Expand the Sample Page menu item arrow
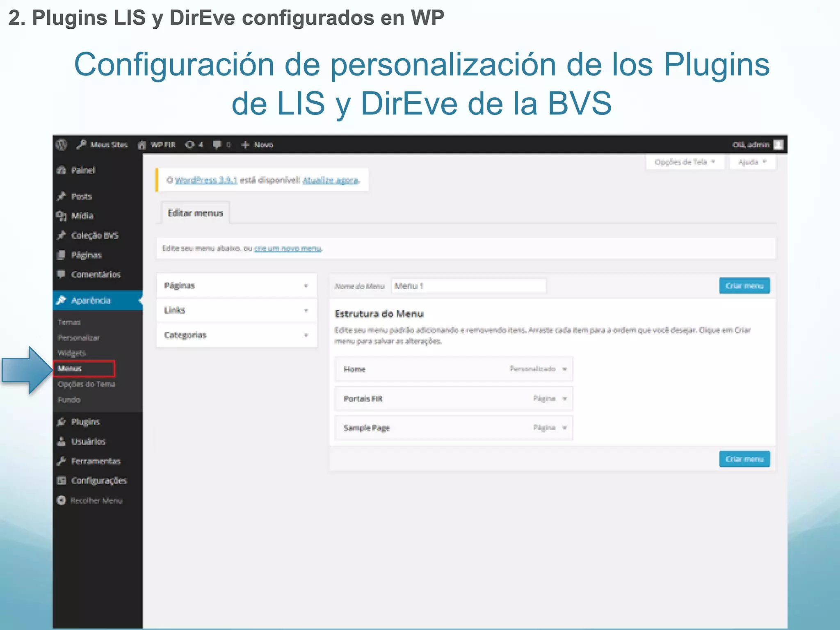This screenshot has height=630, width=840. click(x=565, y=428)
